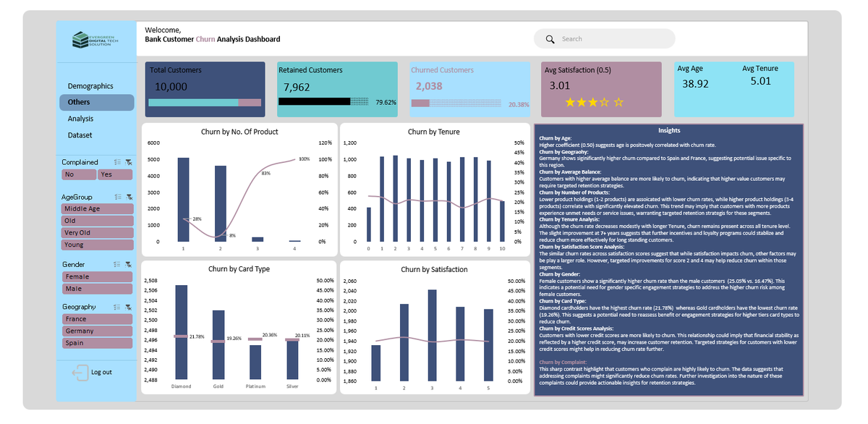The height and width of the screenshot is (424, 868).
Task: Click the Churn by Satisfaction chart title
Action: pyautogui.click(x=434, y=270)
